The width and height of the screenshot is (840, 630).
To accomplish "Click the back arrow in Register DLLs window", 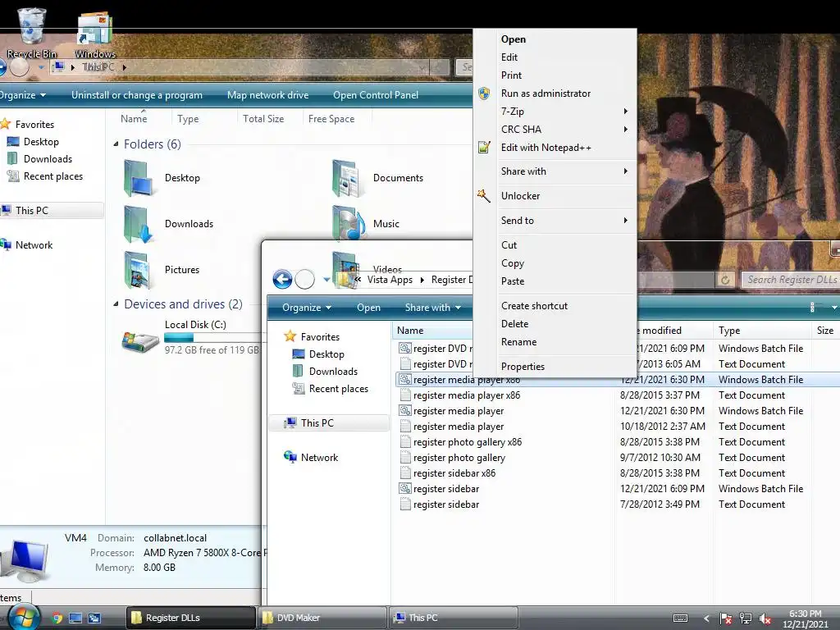I will coord(282,279).
